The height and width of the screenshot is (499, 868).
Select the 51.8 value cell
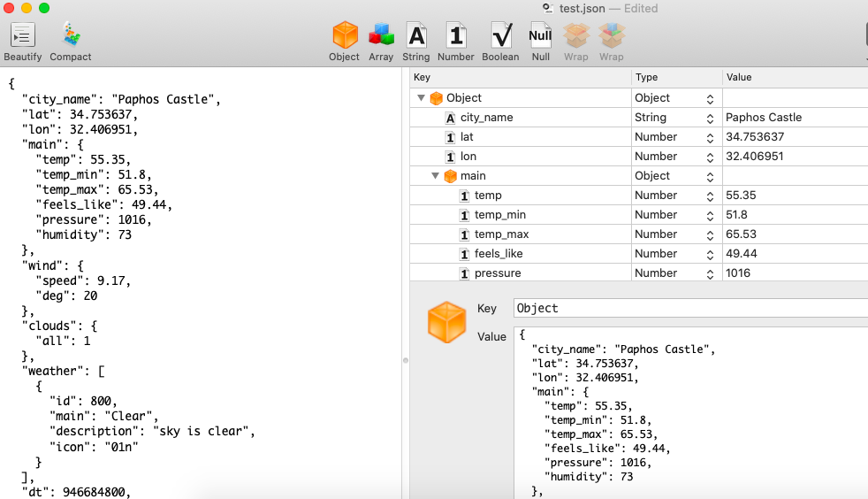(x=795, y=214)
